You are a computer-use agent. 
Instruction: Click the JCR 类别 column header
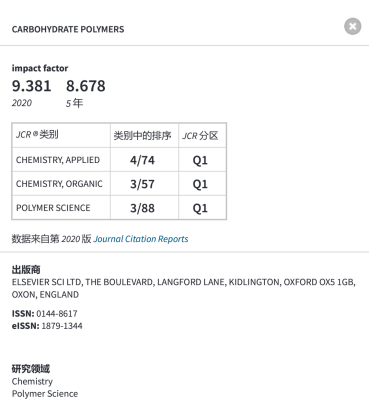pos(61,135)
